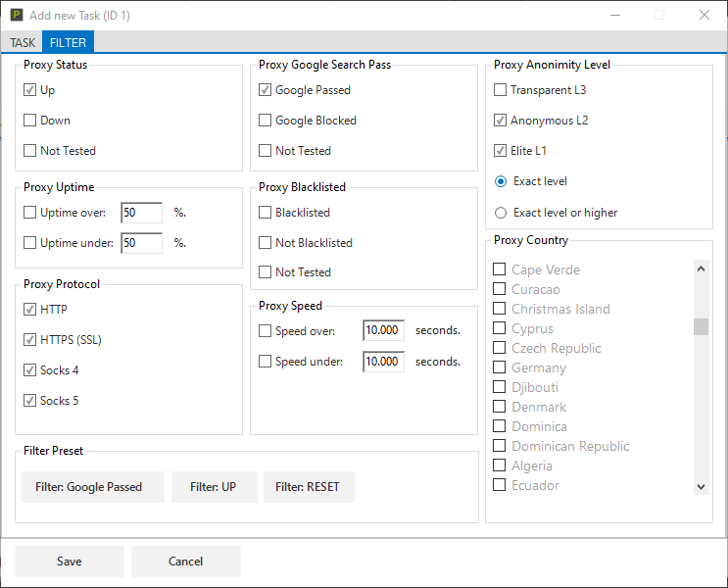Click the Speed under seconds field
728x588 pixels.
[383, 362]
